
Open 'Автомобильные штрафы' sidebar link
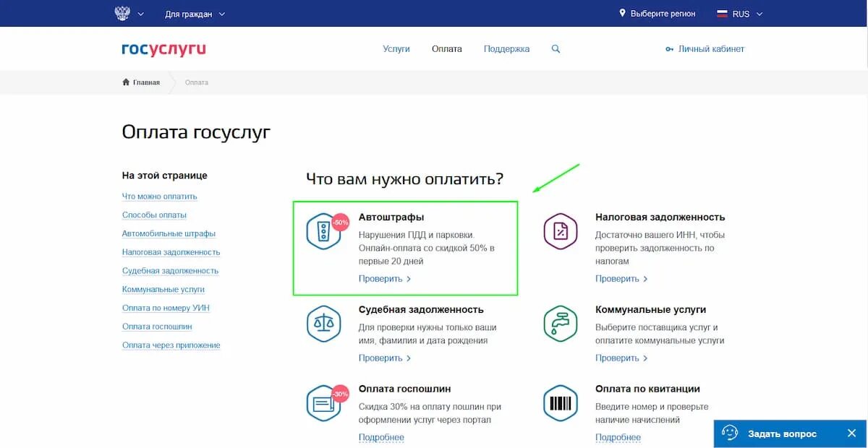[169, 234]
